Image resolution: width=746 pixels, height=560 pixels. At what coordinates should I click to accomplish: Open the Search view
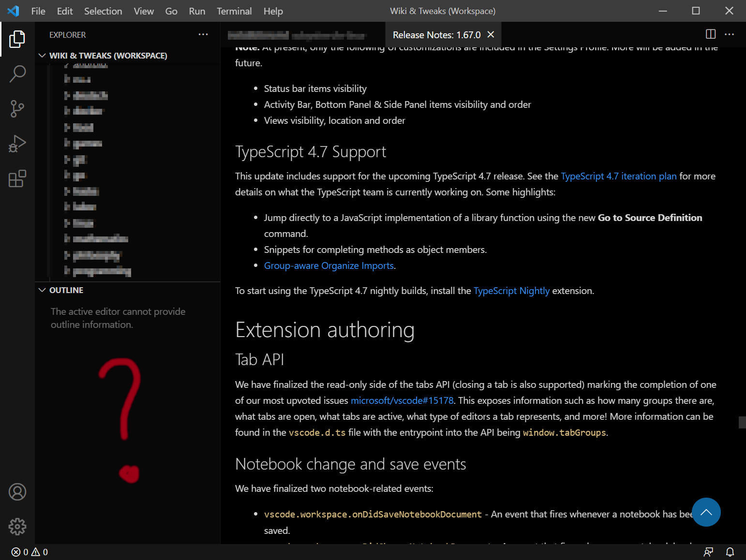coord(17,74)
